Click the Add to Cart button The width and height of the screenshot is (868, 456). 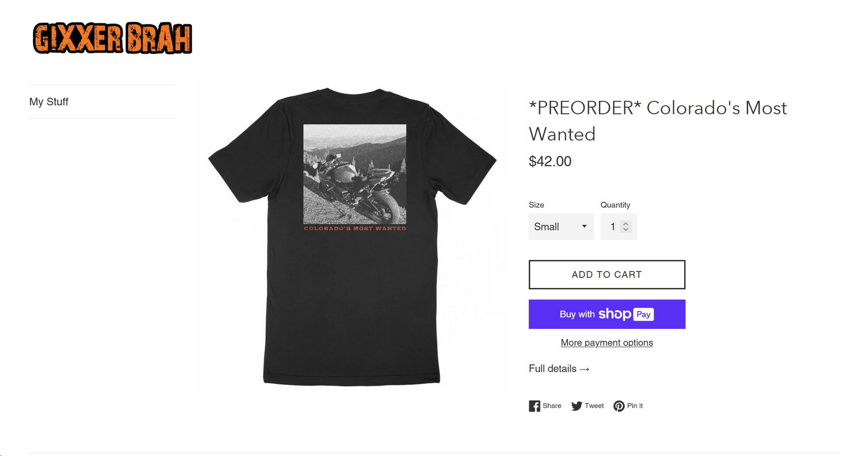[x=607, y=274]
